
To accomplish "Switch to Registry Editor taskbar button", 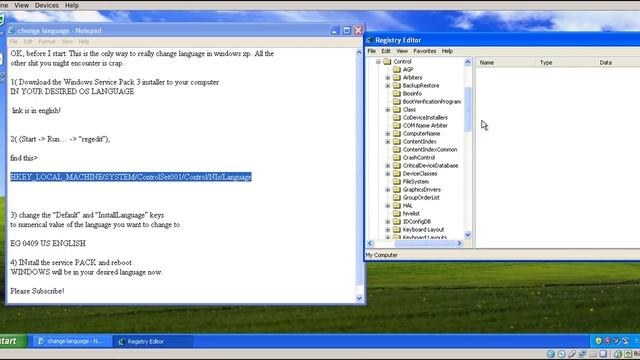I will 153,341.
